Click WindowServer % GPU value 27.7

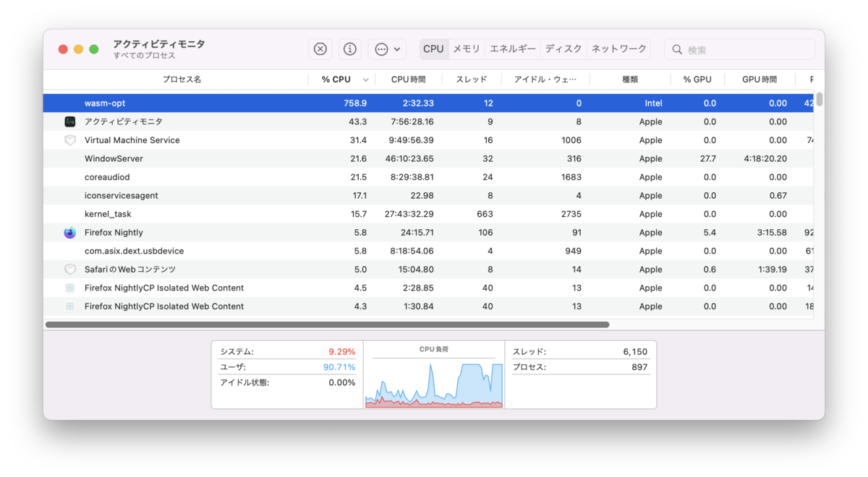(707, 158)
